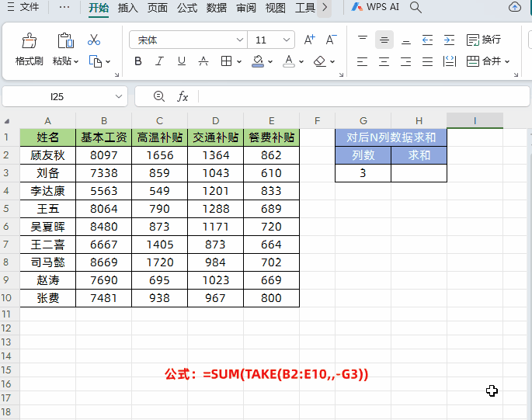Expand the name box I25 dropdown

tap(118, 97)
